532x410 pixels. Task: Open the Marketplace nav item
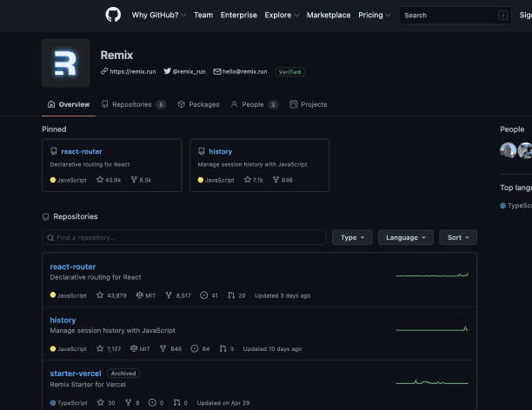click(329, 15)
